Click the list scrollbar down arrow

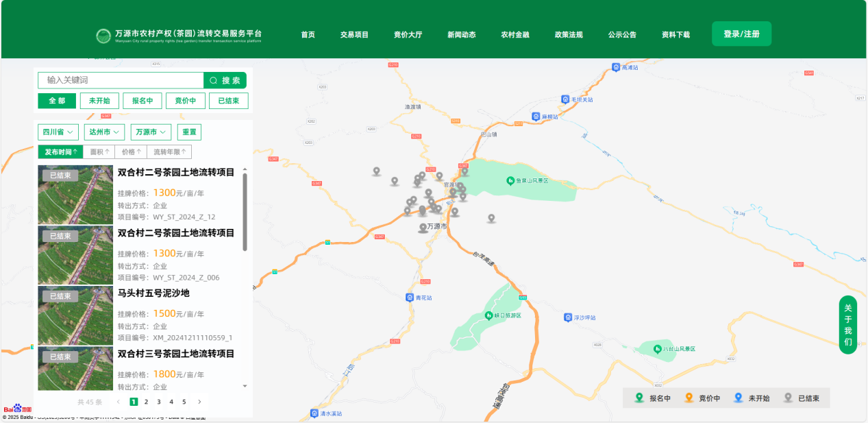click(x=245, y=386)
